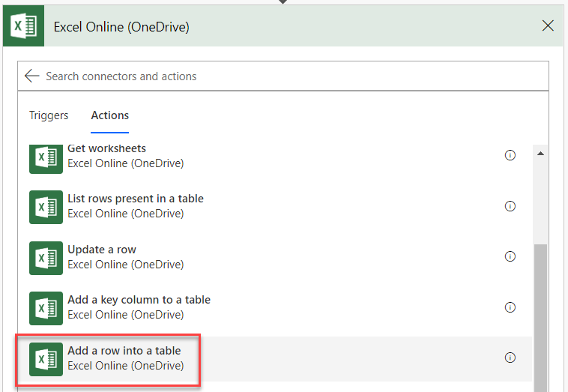568x392 pixels.
Task: Click the Add a key column Excel icon
Action: (x=46, y=307)
